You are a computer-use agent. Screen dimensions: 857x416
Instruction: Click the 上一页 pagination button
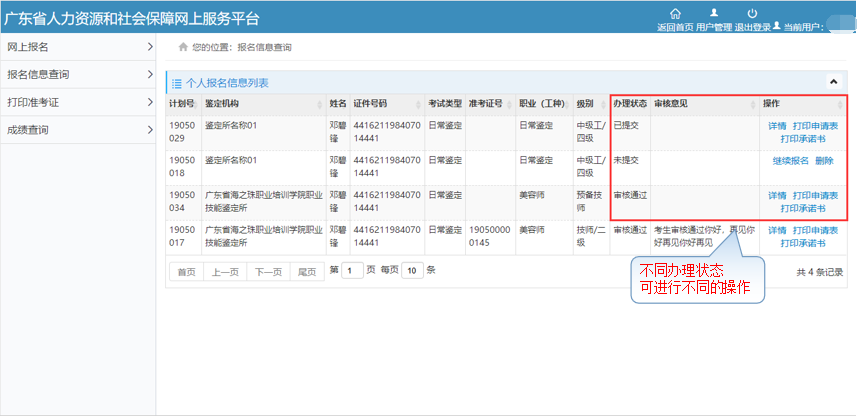point(225,272)
